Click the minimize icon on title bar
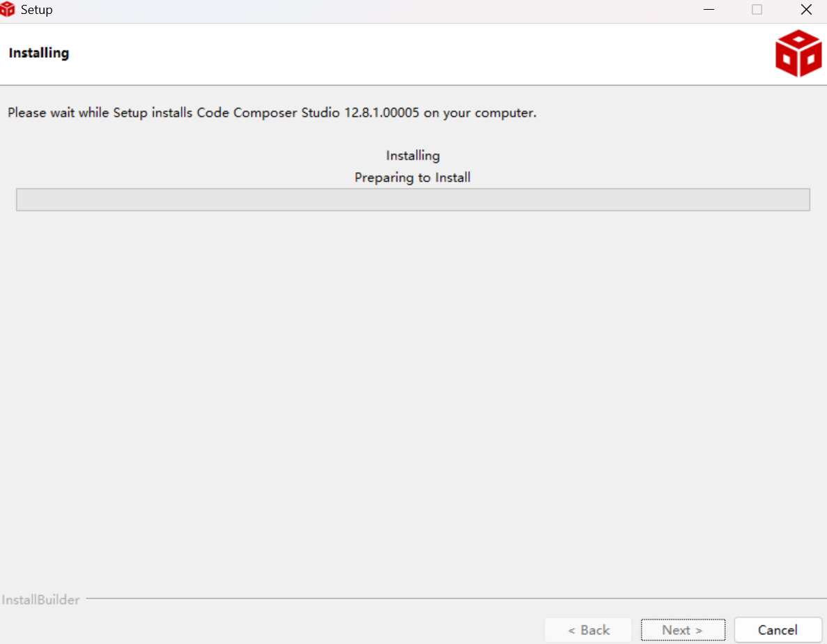 point(709,10)
